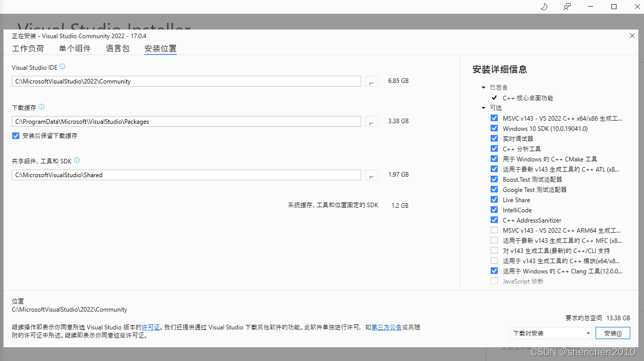Viewport: 644px width, 361px height.
Task: Collapse the 已包含 section
Action: click(x=484, y=88)
